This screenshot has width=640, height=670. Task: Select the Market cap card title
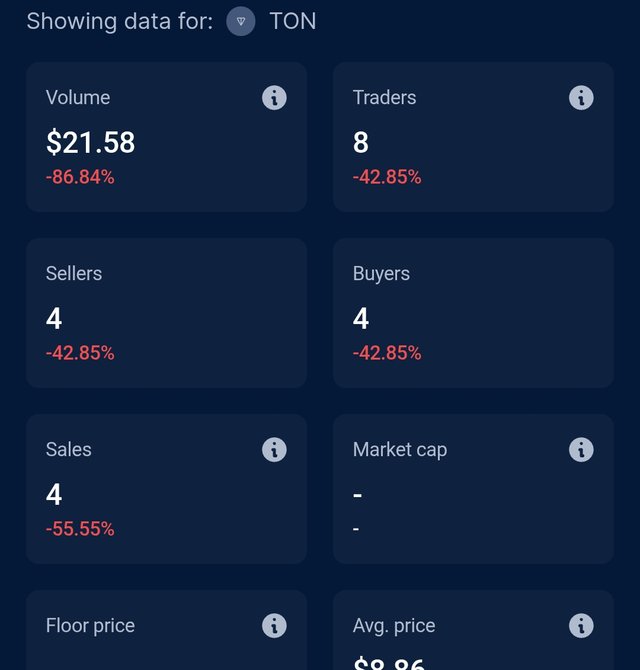pyautogui.click(x=400, y=450)
